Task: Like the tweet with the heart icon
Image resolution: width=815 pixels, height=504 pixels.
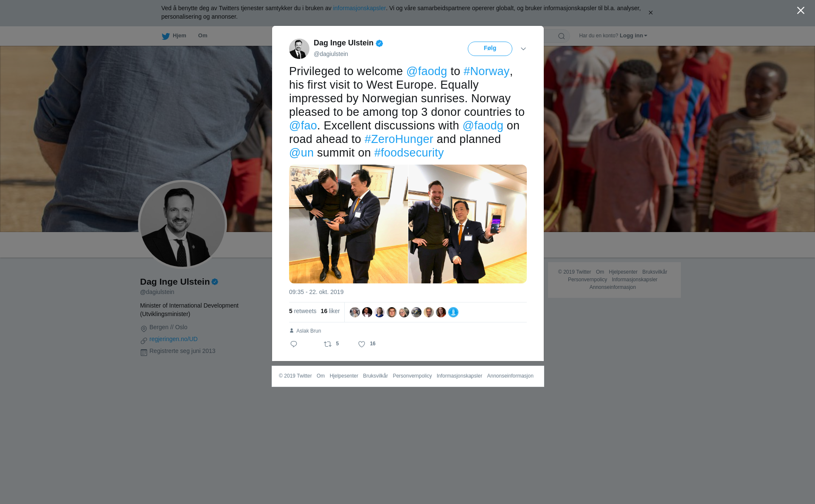Action: pos(362,344)
